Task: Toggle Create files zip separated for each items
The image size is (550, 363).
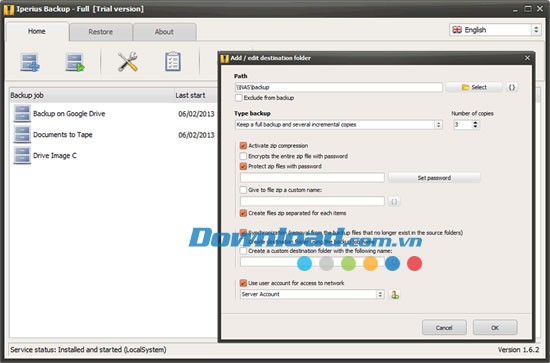Action: 243,213
